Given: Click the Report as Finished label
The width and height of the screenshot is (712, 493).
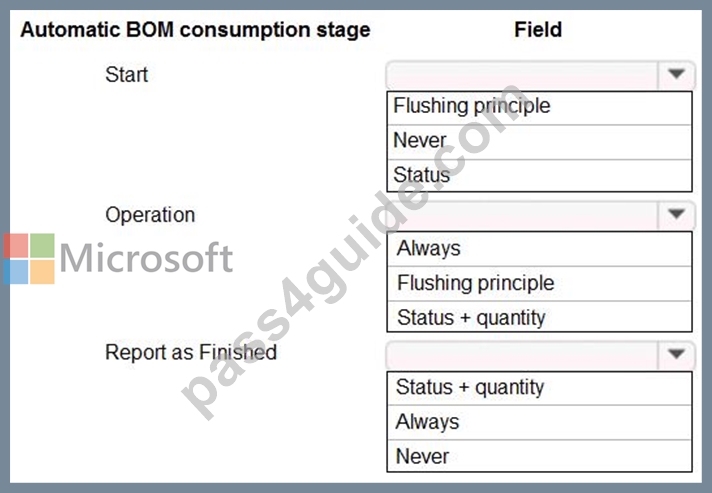Looking at the screenshot, I should (191, 352).
